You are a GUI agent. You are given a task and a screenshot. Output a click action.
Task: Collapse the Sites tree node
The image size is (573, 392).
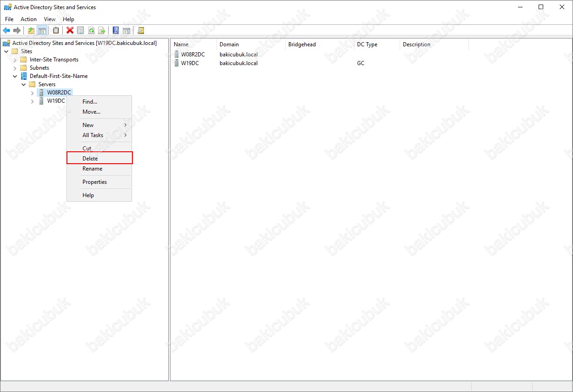click(x=6, y=51)
